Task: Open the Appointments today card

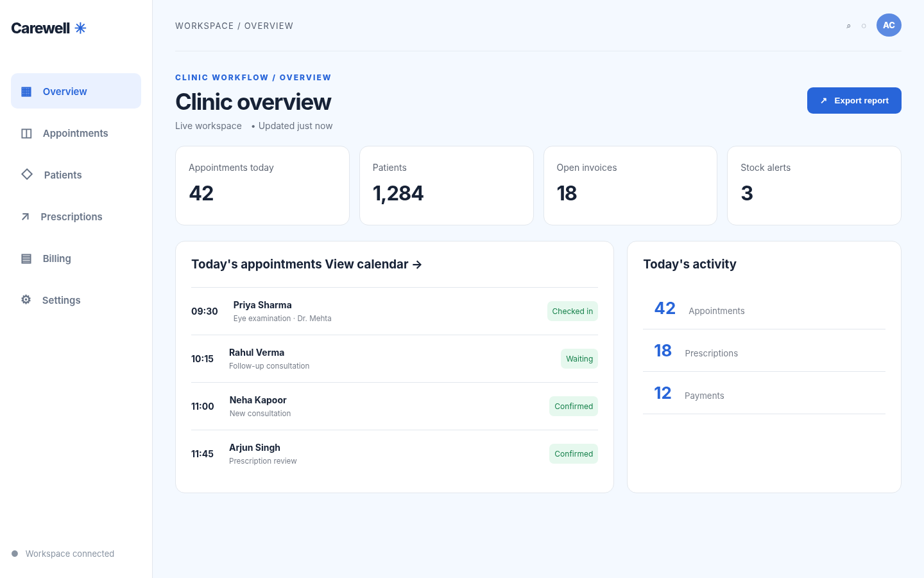Action: 262,186
